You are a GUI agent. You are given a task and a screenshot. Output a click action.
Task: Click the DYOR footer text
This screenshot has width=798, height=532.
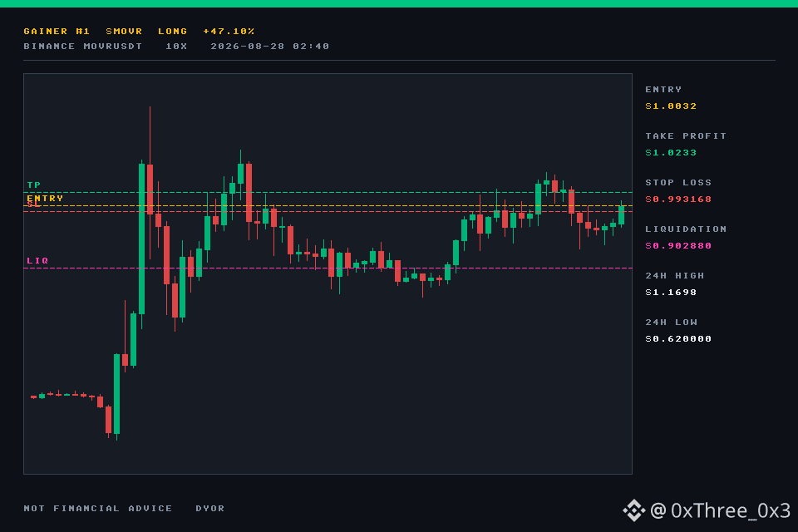210,509
